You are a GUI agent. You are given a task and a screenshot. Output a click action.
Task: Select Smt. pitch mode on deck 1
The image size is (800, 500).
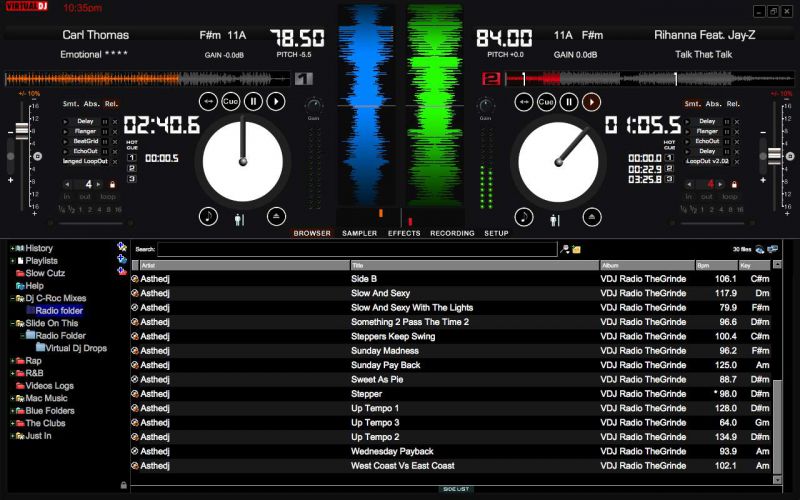pos(70,104)
